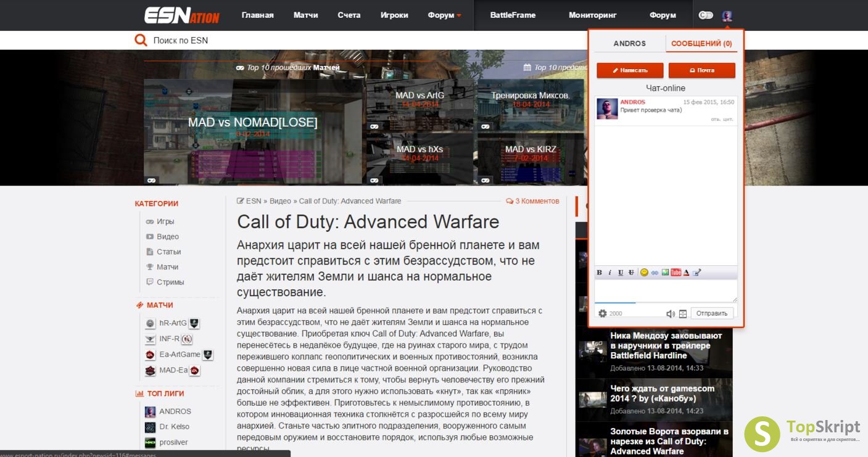This screenshot has width=868, height=457.
Task: Open the Видео category in the sidebar
Action: 168,237
